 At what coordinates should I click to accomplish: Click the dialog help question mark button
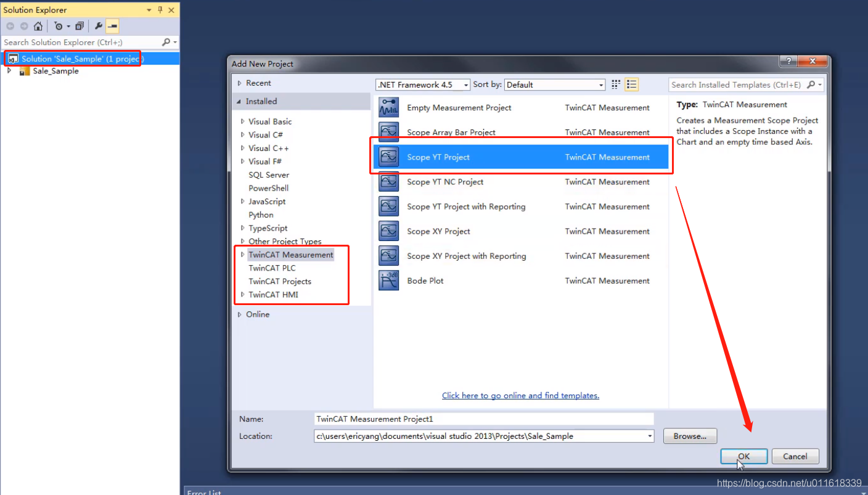(x=788, y=62)
